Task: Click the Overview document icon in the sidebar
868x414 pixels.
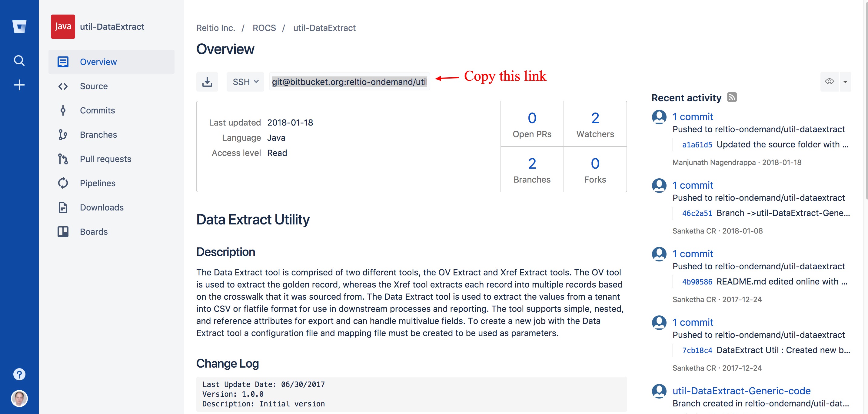Action: click(63, 62)
